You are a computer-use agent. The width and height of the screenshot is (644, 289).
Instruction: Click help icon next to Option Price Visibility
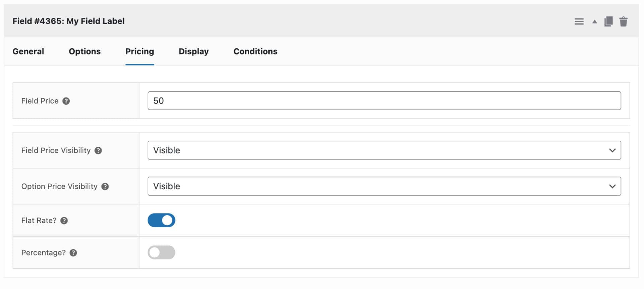[105, 187]
